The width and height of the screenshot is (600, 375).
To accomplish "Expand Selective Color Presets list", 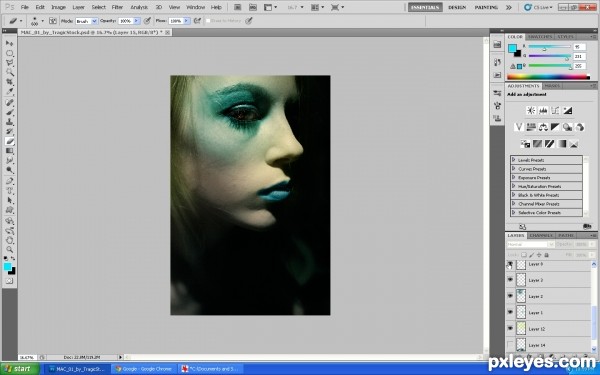I will point(514,212).
